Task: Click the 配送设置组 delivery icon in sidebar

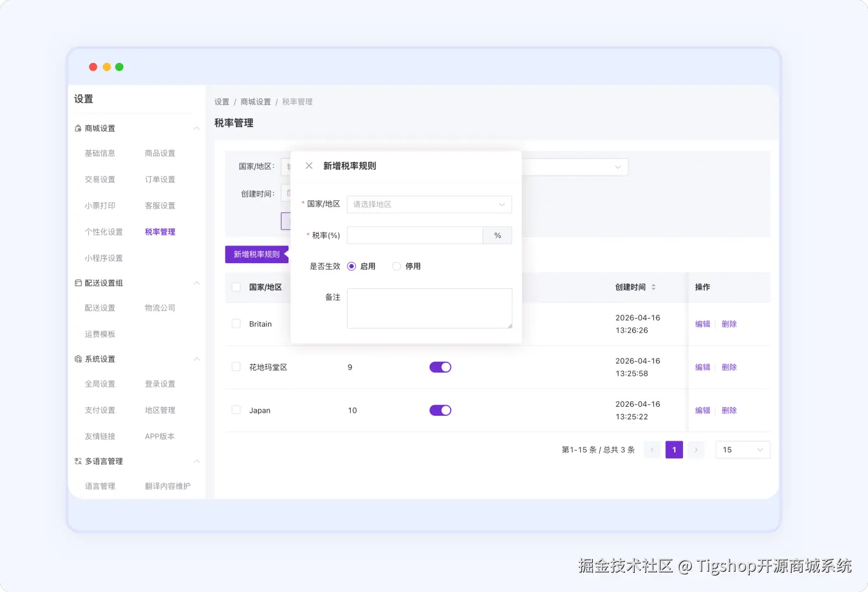Action: tap(78, 282)
